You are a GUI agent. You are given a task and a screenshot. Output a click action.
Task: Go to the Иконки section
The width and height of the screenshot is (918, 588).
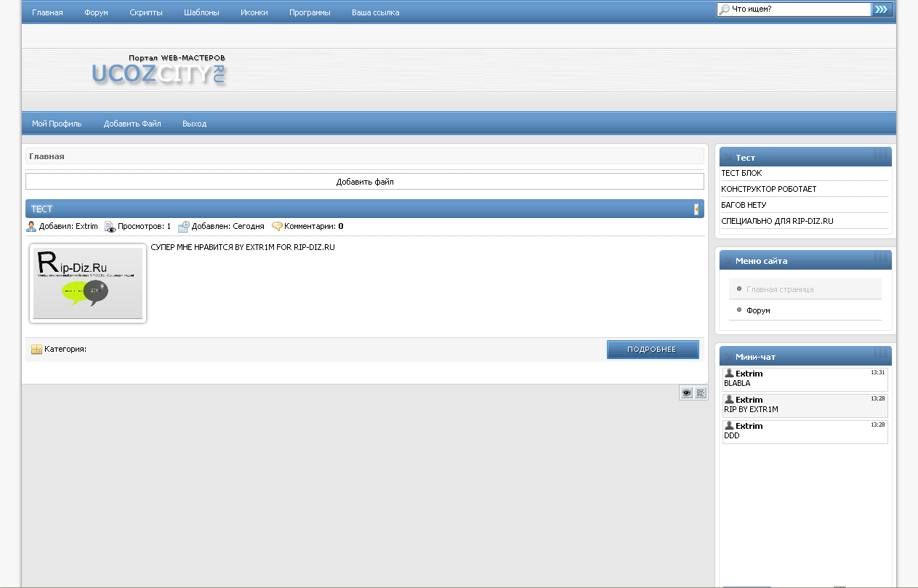coord(254,12)
